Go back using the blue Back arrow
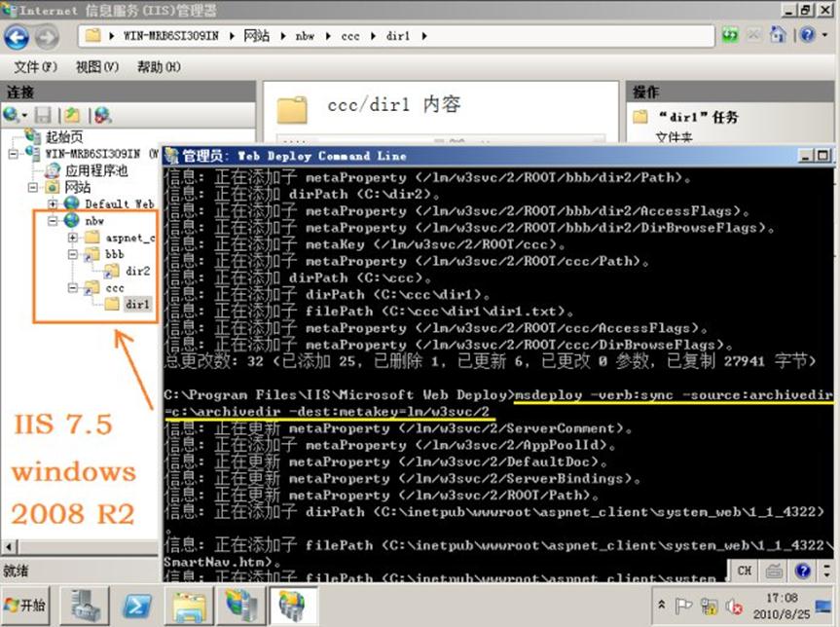Image resolution: width=840 pixels, height=627 pixels. click(17, 38)
